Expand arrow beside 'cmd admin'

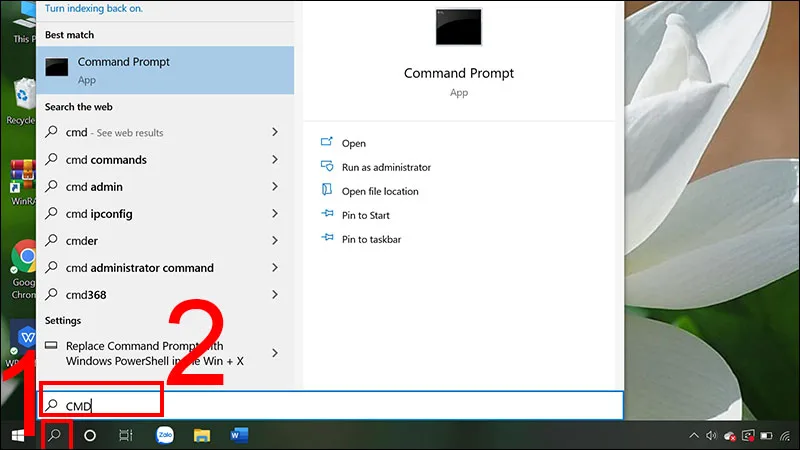(275, 187)
